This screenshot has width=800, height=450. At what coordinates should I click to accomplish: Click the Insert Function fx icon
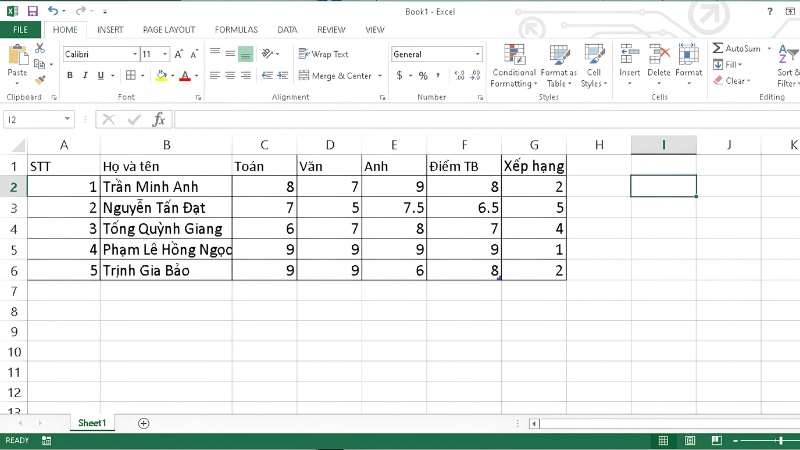[x=159, y=119]
